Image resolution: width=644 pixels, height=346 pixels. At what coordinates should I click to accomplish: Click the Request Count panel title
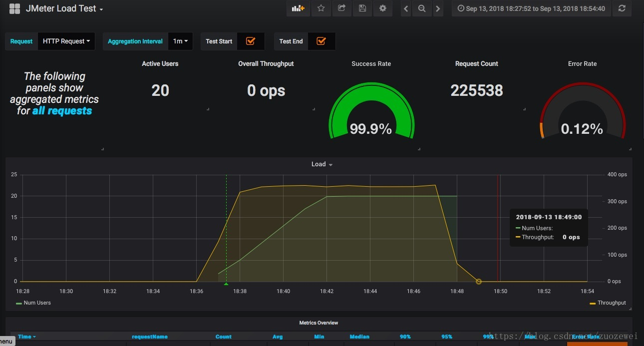(x=477, y=64)
